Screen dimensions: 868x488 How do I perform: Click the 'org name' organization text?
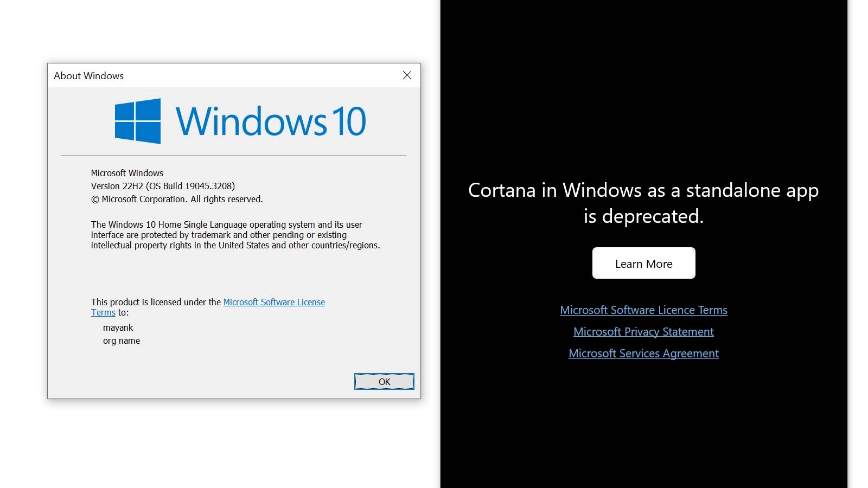coord(122,341)
